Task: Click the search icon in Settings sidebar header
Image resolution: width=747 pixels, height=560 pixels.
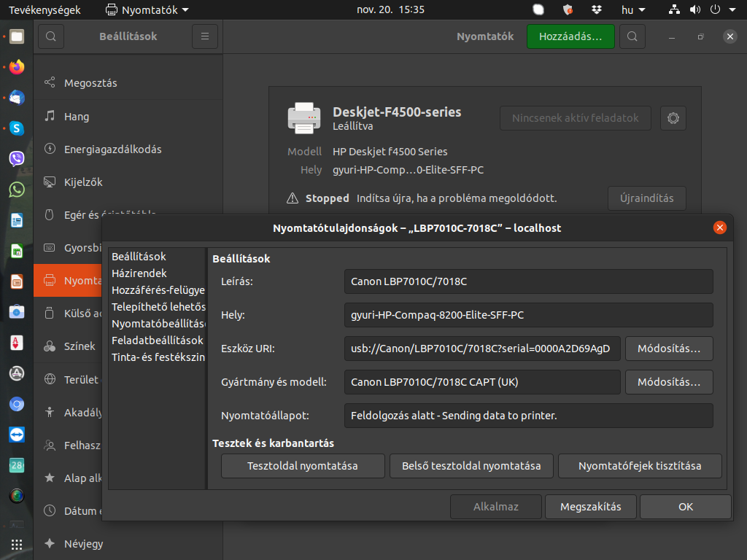Action: click(x=51, y=36)
